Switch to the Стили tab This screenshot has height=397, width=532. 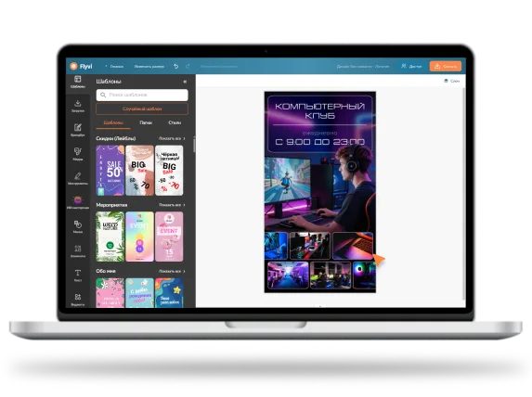(x=175, y=122)
